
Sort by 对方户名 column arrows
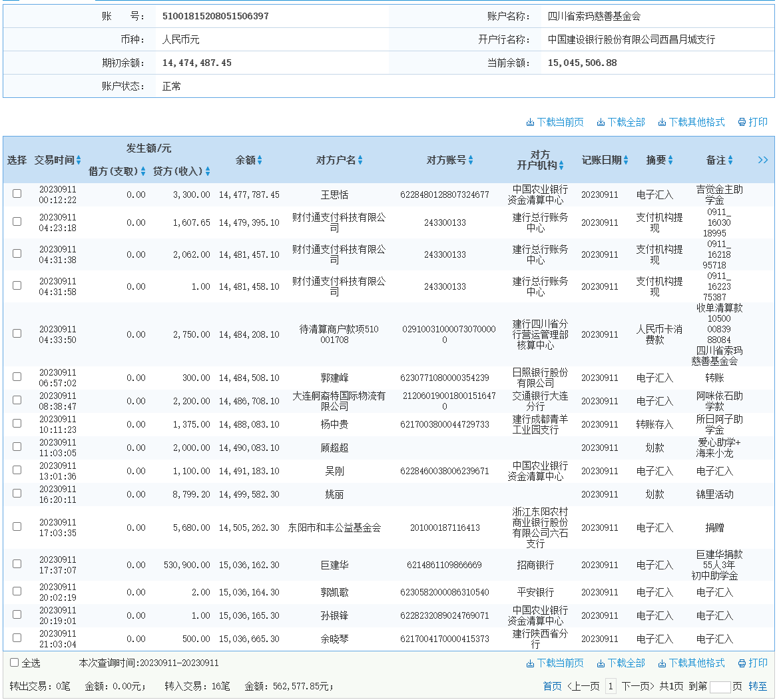click(x=360, y=160)
